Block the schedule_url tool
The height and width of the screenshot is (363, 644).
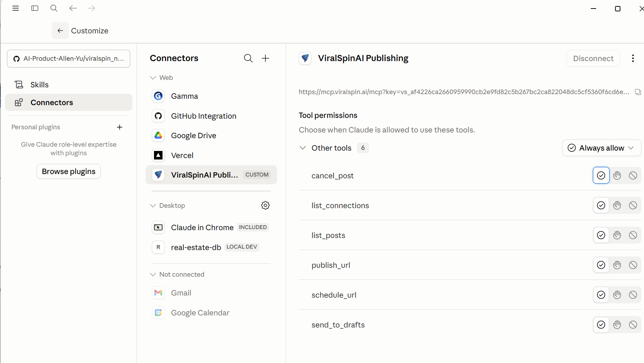pos(633,295)
